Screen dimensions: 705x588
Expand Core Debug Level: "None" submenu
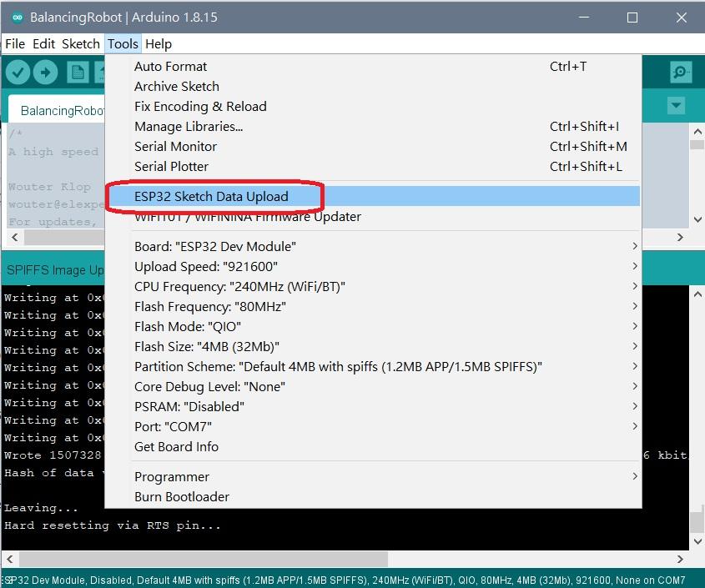(x=373, y=387)
